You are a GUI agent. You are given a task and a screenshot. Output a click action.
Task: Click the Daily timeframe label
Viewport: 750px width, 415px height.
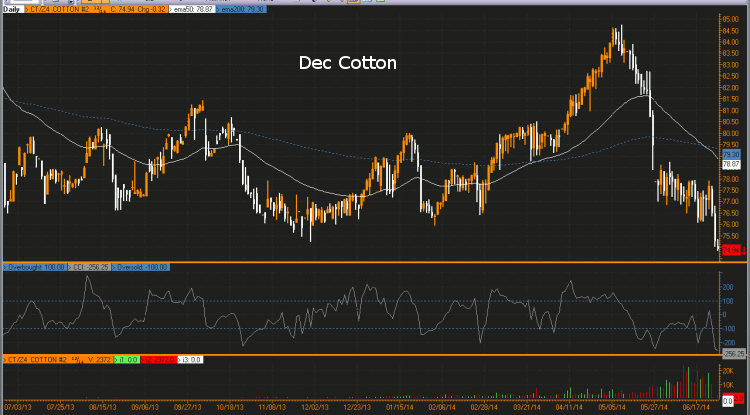pos(12,7)
